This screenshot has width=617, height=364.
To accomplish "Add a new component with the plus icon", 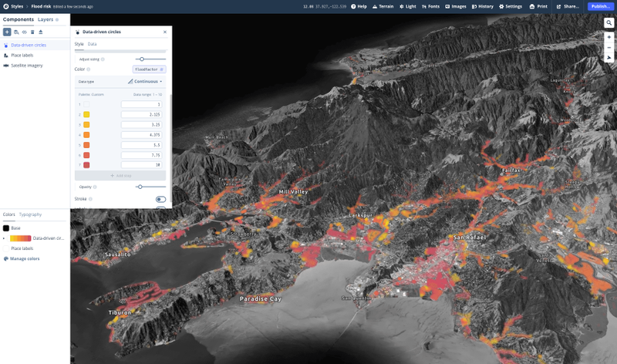I will [7, 32].
